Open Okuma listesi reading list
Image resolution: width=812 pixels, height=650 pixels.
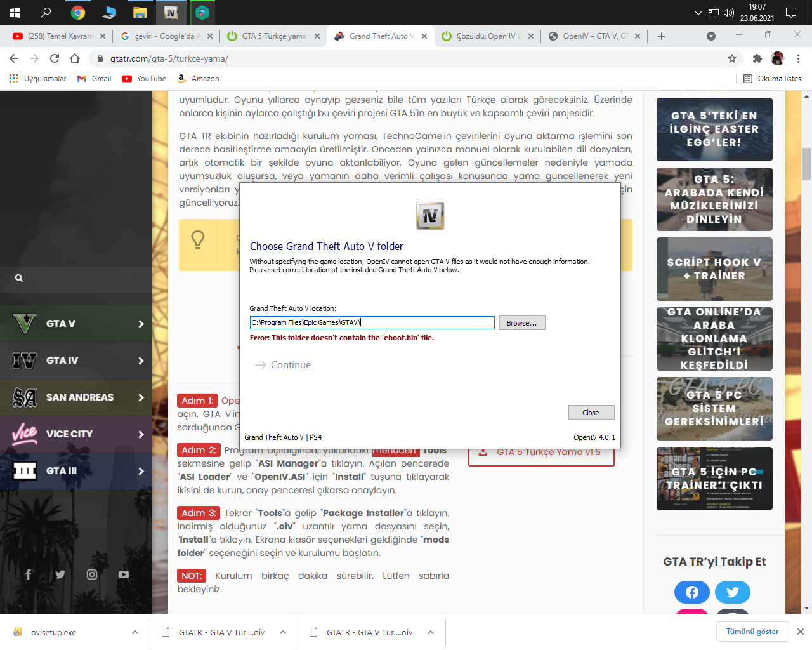pyautogui.click(x=773, y=79)
